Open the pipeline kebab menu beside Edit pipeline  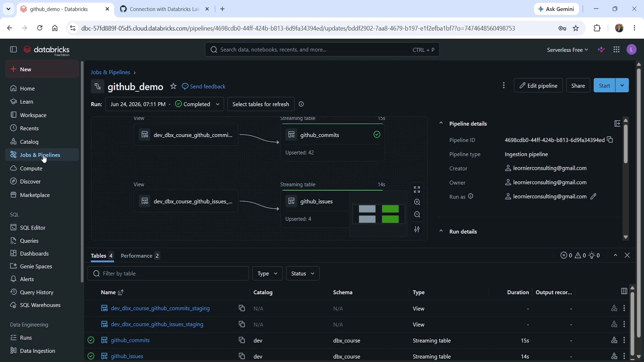(503, 85)
